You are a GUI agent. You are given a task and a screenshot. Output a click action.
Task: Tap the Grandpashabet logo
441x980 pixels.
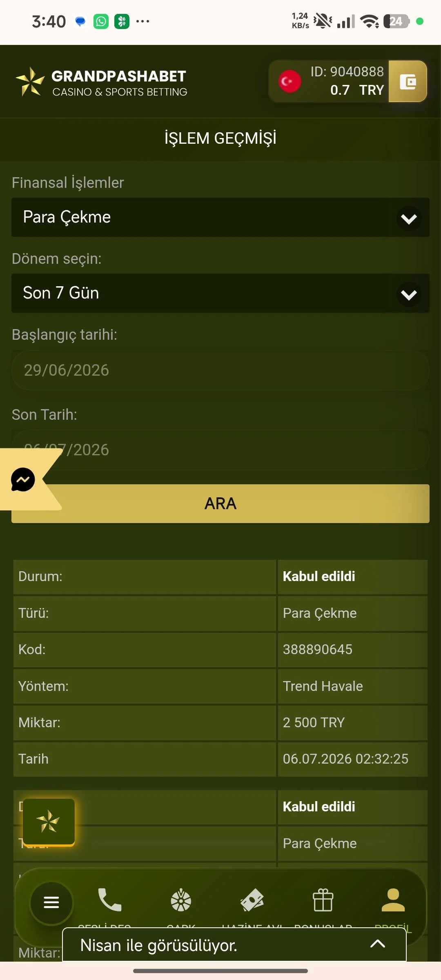pos(101,82)
